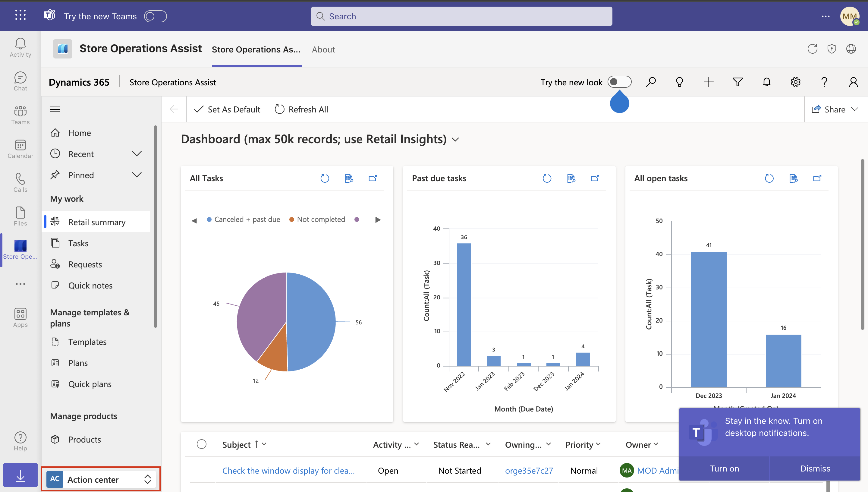
Task: Open the Check the window display task link
Action: tap(288, 470)
